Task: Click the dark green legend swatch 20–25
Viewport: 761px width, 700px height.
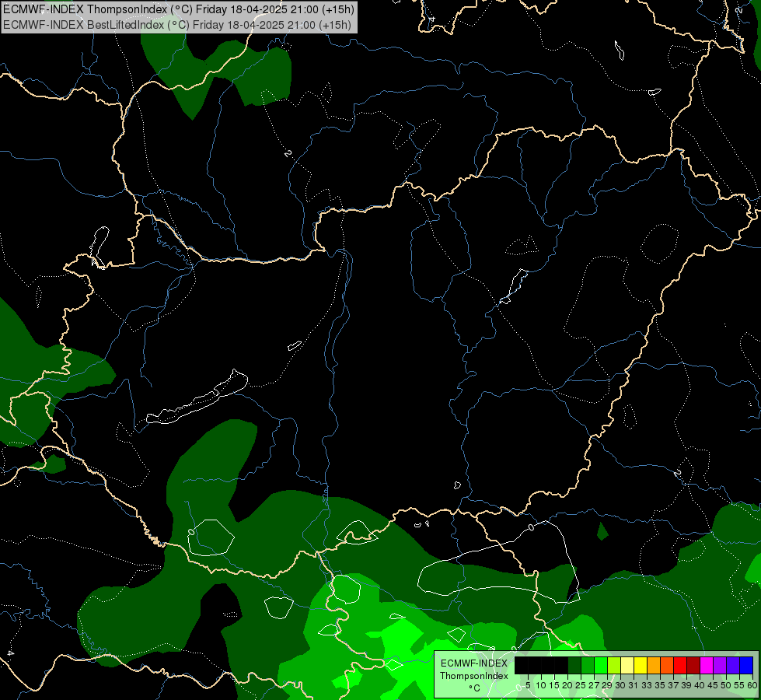Action: [x=574, y=665]
